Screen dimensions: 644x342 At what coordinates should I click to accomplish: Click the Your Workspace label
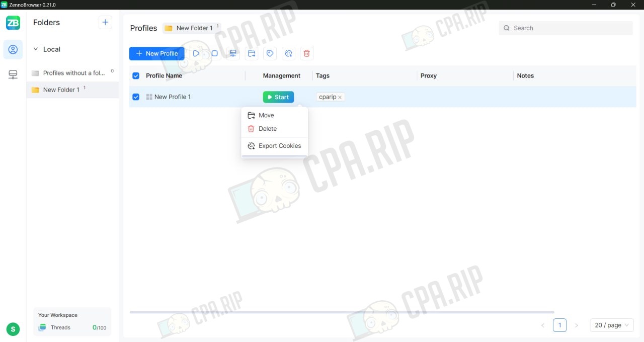[58, 315]
